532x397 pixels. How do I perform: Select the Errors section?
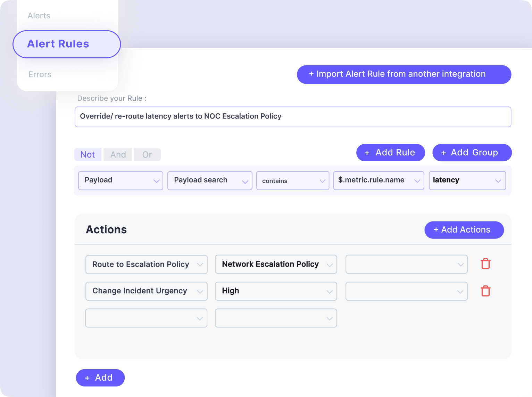pyautogui.click(x=40, y=74)
